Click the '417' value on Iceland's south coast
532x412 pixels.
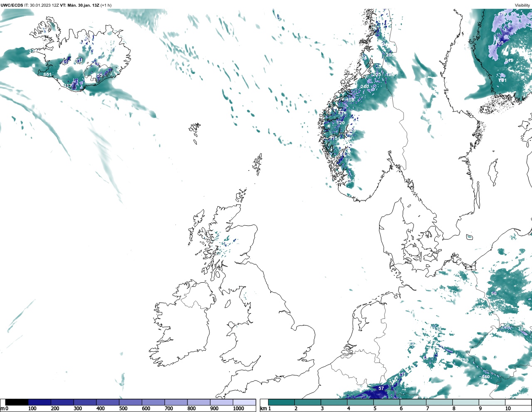point(67,86)
